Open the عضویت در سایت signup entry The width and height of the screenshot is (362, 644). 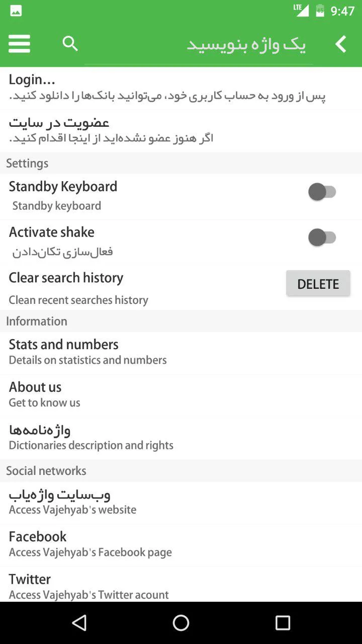tap(181, 130)
